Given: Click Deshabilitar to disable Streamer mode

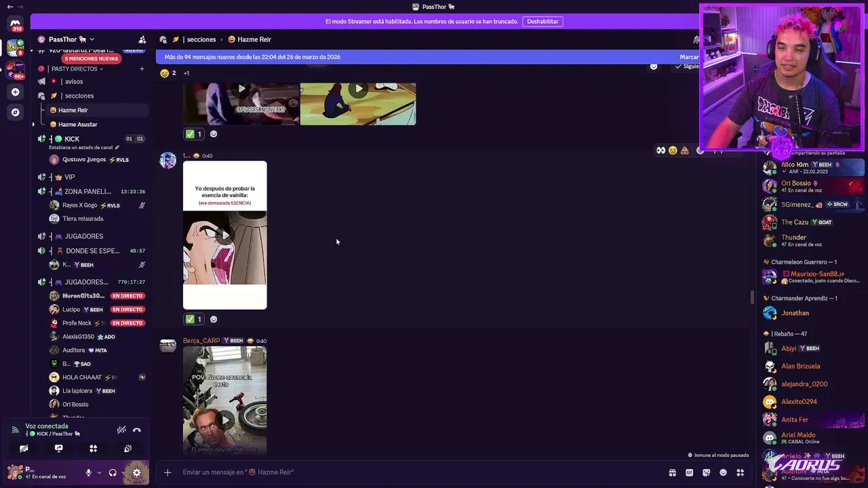Looking at the screenshot, I should pos(542,22).
